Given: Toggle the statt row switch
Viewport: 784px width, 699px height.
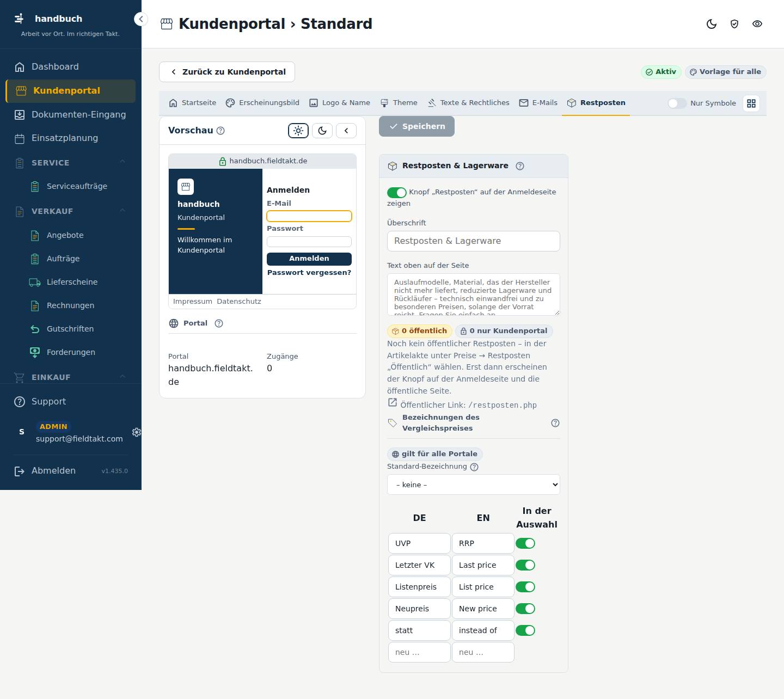Looking at the screenshot, I should tap(525, 630).
